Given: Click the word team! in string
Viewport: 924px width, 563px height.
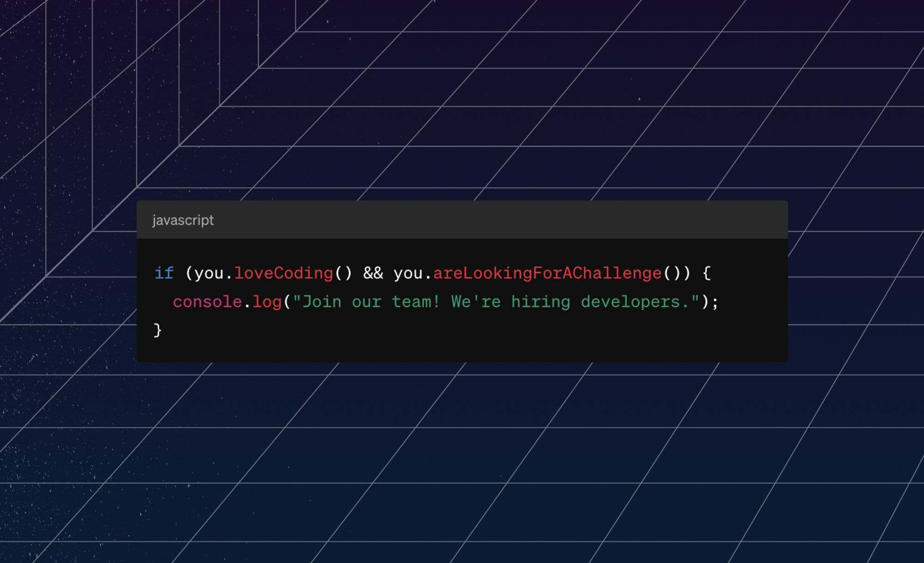Looking at the screenshot, I should pyautogui.click(x=416, y=302).
